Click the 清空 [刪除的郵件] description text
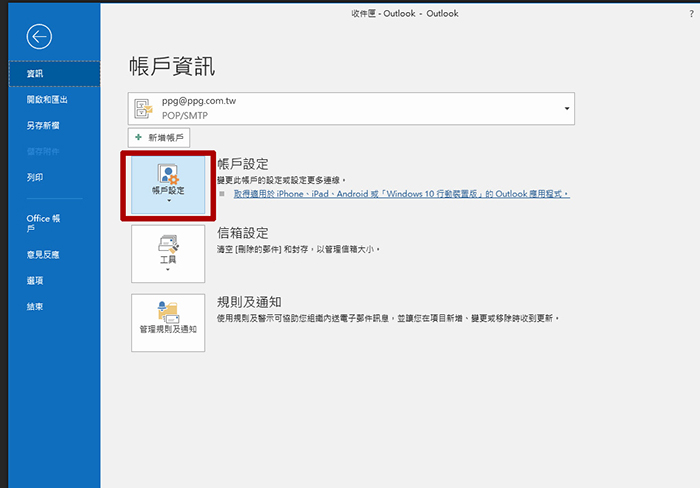Image resolution: width=700 pixels, height=488 pixels. pos(298,249)
